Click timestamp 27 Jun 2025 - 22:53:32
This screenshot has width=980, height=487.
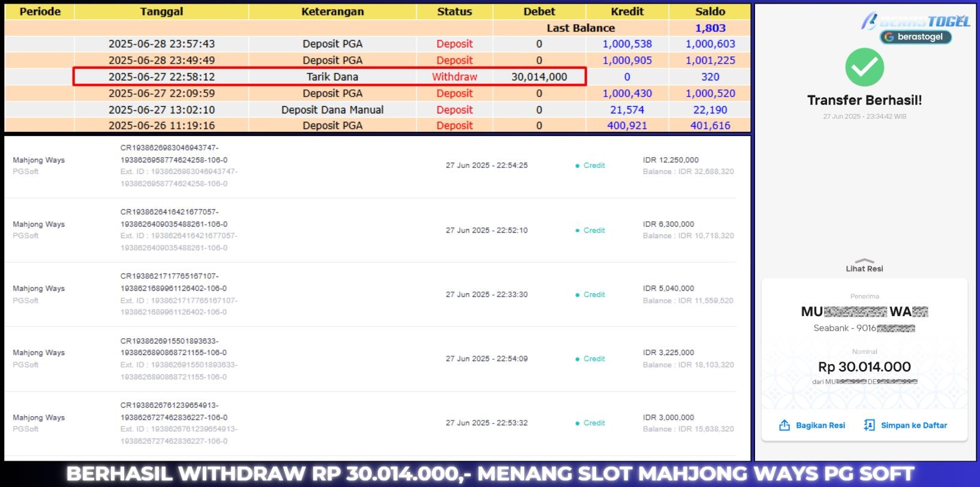click(x=486, y=423)
